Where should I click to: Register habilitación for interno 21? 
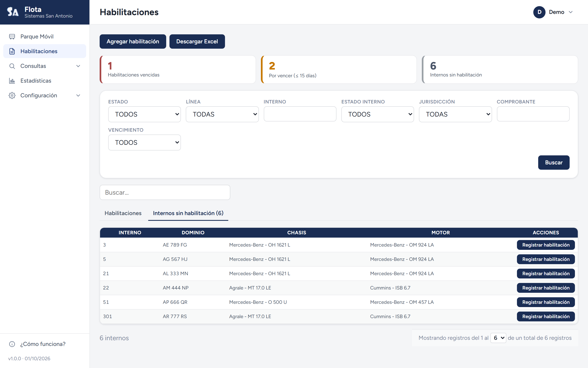[546, 274]
